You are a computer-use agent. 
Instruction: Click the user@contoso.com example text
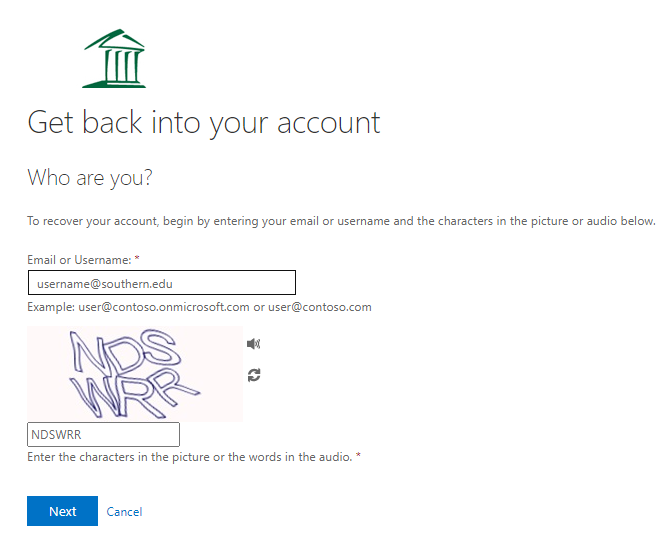320,307
